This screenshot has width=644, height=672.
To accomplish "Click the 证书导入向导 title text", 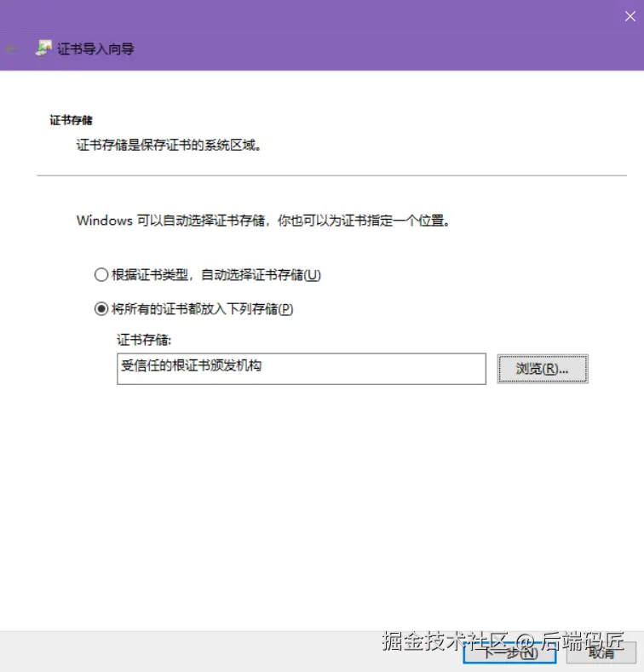I will [95, 49].
